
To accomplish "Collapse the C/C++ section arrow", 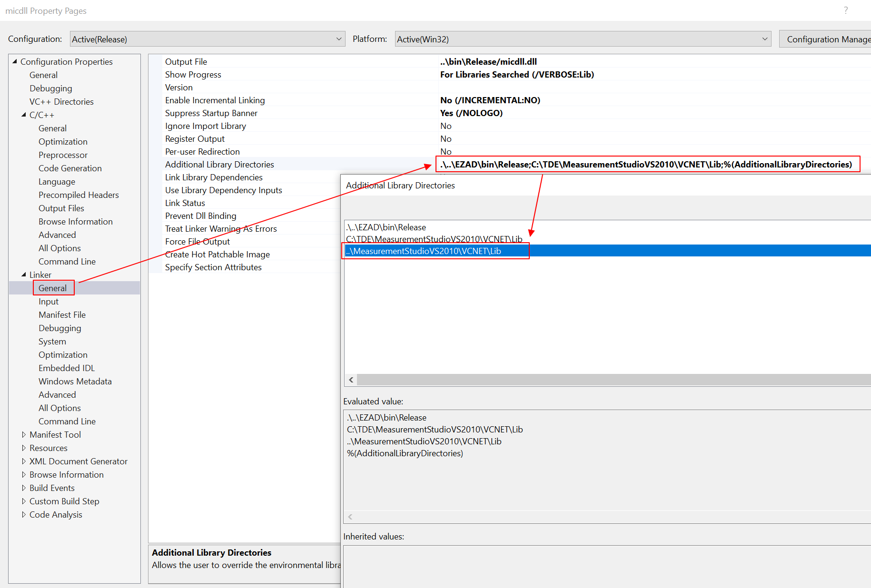I will [x=24, y=115].
